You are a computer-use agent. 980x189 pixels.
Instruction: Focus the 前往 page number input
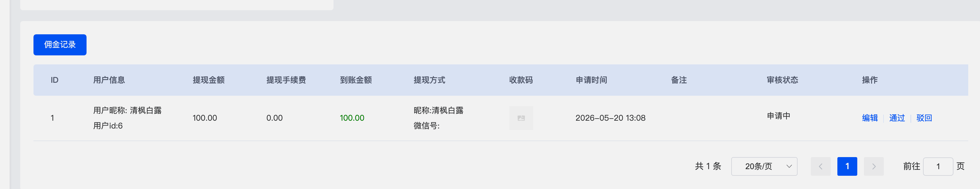[x=938, y=166]
